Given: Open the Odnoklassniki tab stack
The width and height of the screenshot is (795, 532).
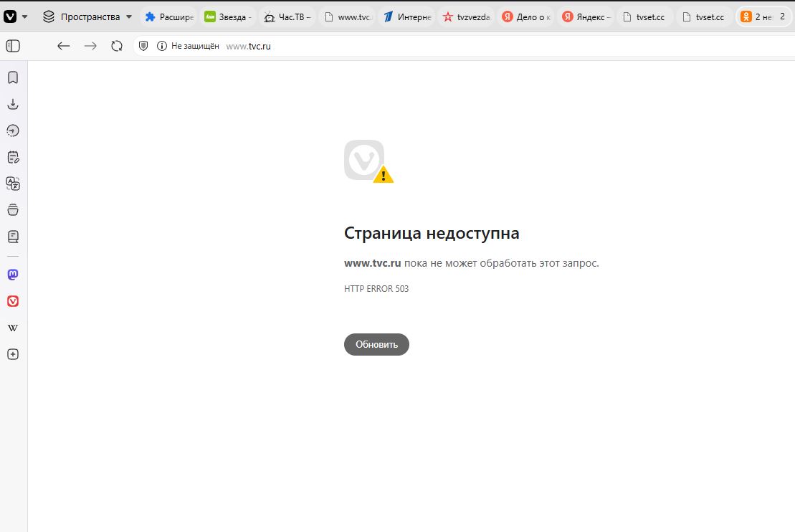Looking at the screenshot, I should [x=763, y=16].
